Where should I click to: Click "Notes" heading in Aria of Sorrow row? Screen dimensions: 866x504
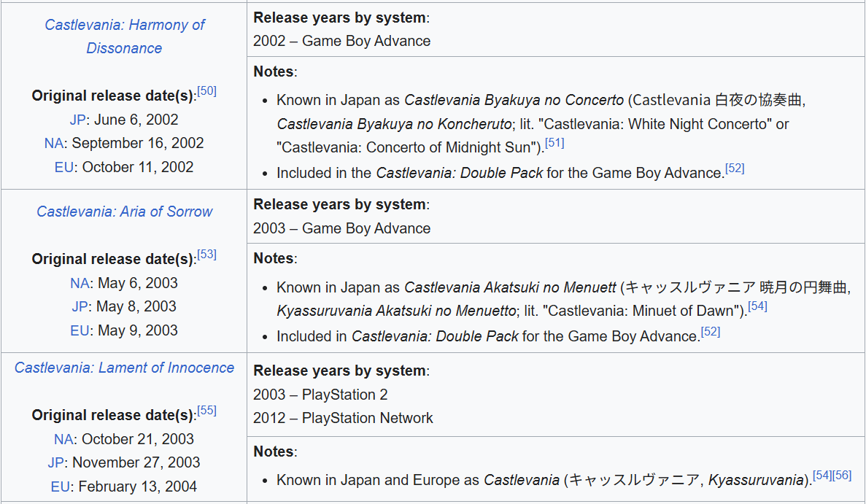click(274, 258)
